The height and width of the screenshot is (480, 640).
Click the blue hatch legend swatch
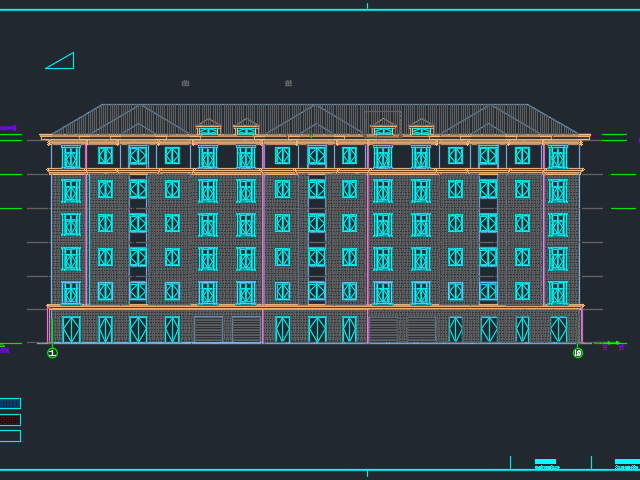(9, 403)
